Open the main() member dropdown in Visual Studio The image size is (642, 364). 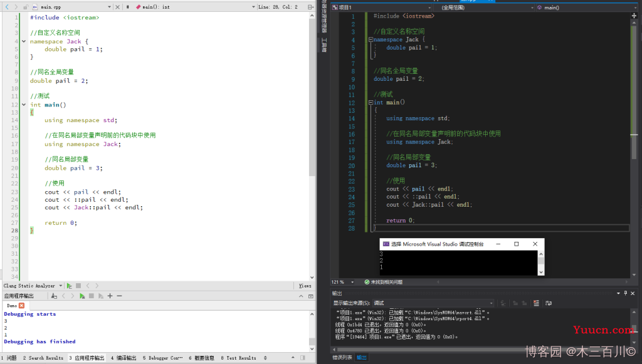[588, 8]
